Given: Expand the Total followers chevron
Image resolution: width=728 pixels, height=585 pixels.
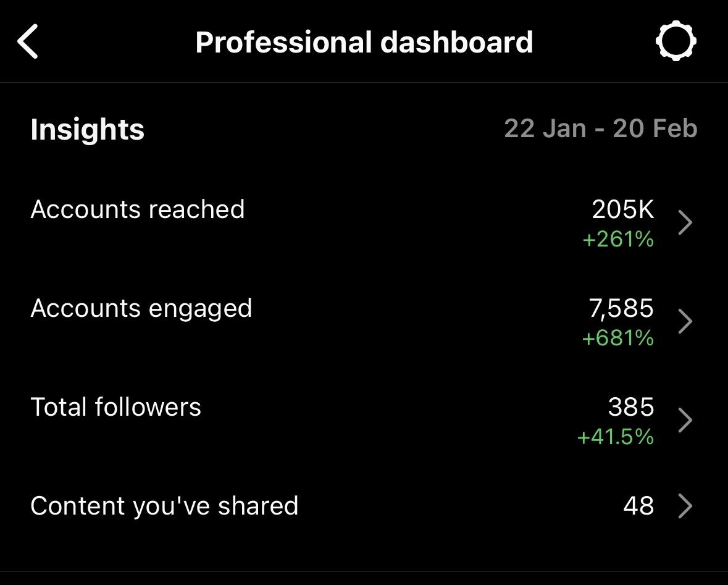Looking at the screenshot, I should (685, 421).
